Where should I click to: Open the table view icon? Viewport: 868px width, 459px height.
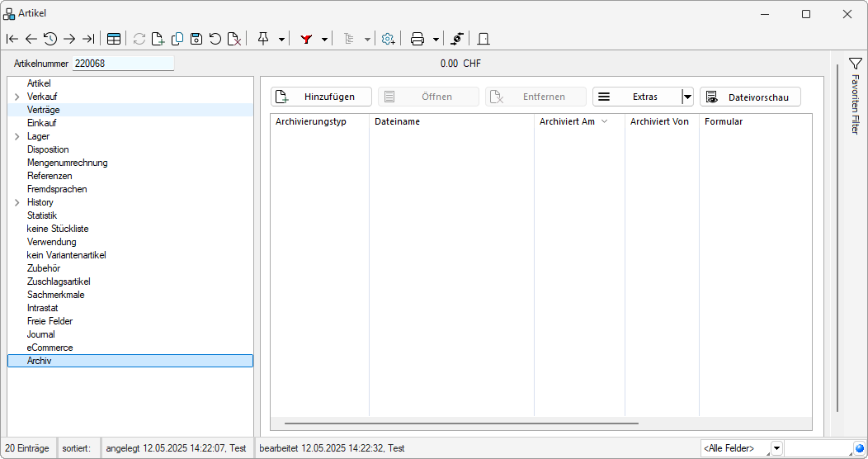[x=114, y=39]
